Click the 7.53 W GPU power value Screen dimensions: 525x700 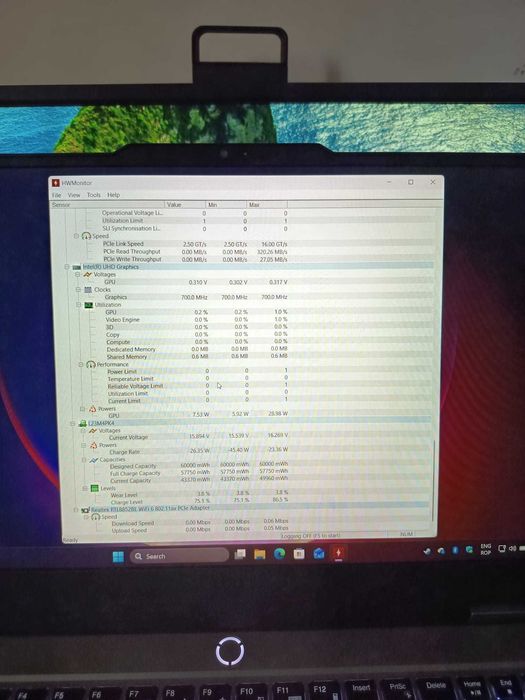[x=200, y=414]
